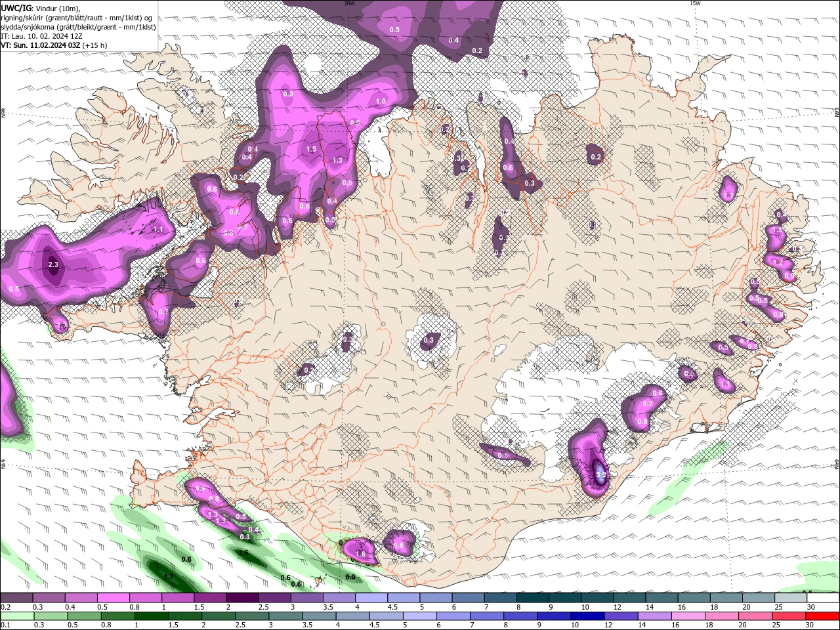Image resolution: width=840 pixels, height=630 pixels.
Task: Click the '20W' longitude label
Action: (x=349, y=3)
